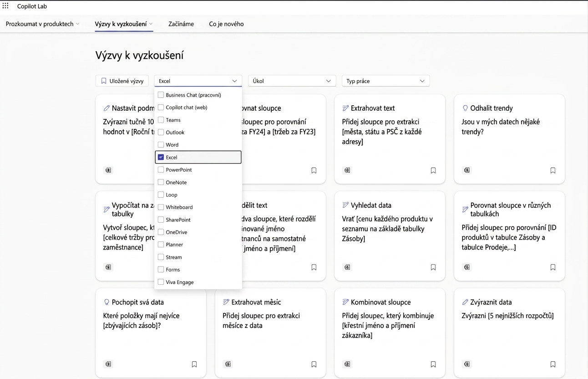The image size is (588, 379).
Task: Tick the PowerPoint filter checkbox
Action: tap(161, 169)
